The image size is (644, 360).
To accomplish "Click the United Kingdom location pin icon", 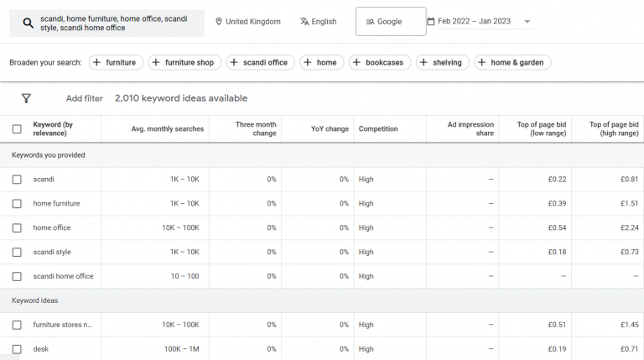I will [220, 22].
